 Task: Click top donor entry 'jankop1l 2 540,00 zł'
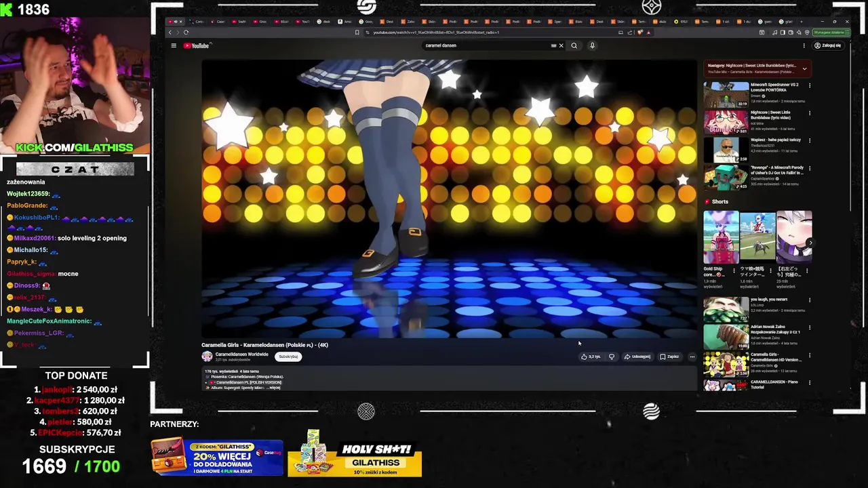[76, 390]
